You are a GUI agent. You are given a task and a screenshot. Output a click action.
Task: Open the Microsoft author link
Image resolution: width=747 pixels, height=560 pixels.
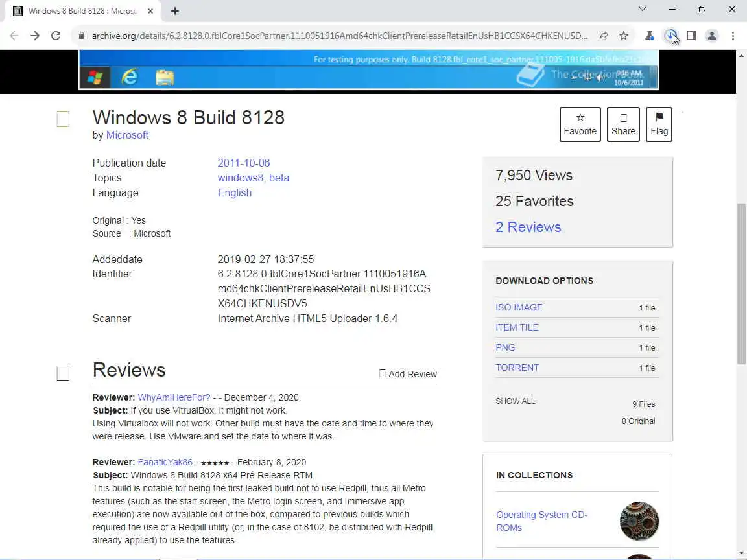[127, 135]
